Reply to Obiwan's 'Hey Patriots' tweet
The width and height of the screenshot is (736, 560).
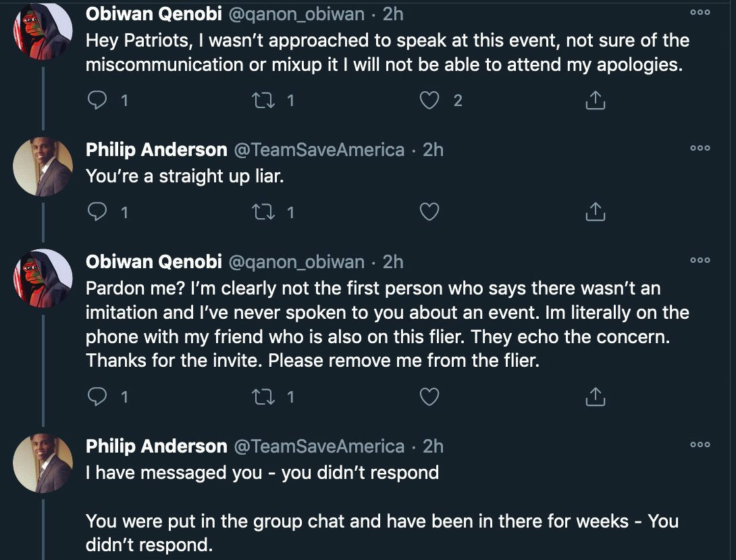pos(97,100)
